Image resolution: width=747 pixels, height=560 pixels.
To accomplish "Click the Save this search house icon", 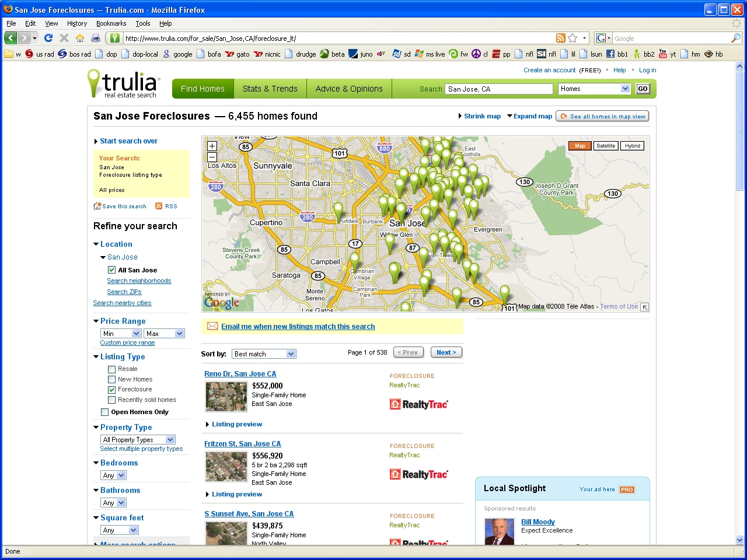I will coord(97,206).
